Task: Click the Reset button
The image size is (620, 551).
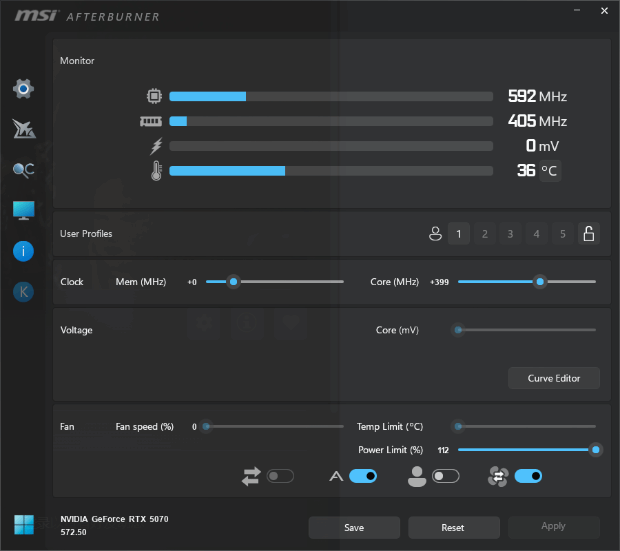Action: [x=454, y=528]
